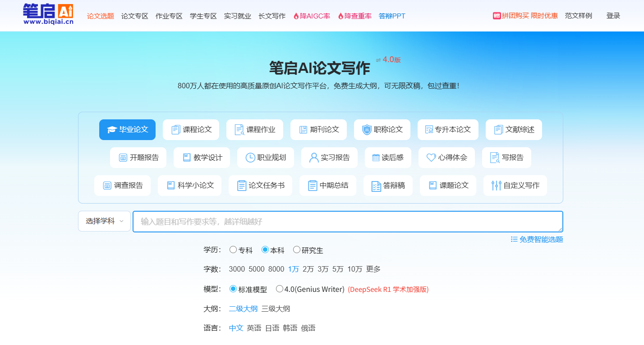644x345 pixels.
Task: Open the 范文样例 link
Action: [579, 16]
